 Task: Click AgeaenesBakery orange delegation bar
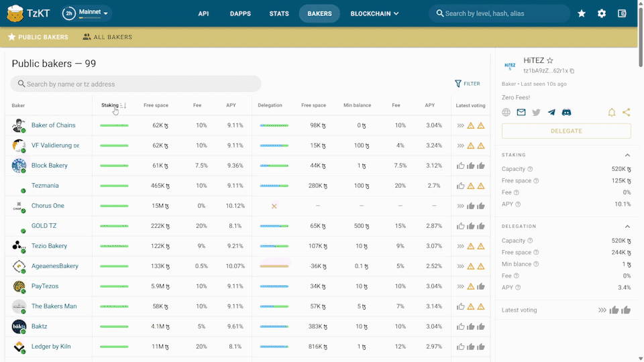(274, 266)
